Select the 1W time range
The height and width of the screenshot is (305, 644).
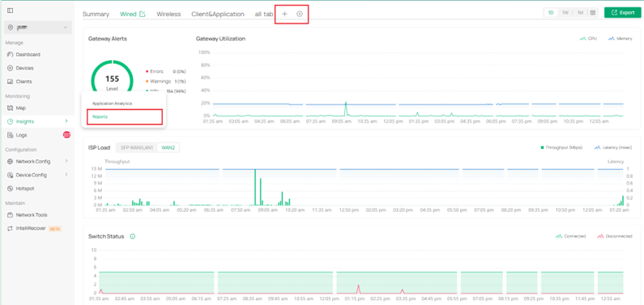(x=565, y=13)
